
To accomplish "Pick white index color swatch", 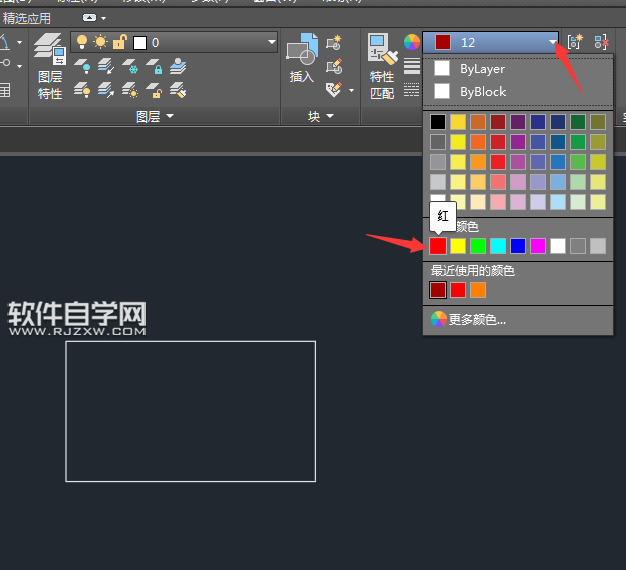I will [x=558, y=246].
